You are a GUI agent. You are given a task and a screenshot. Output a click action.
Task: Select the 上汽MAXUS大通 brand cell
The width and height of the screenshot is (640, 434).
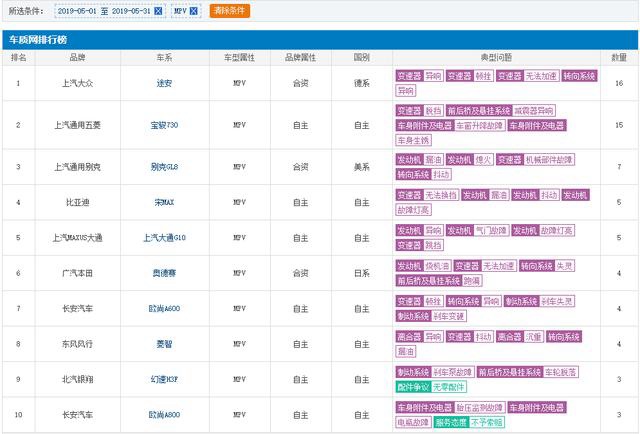(x=78, y=238)
